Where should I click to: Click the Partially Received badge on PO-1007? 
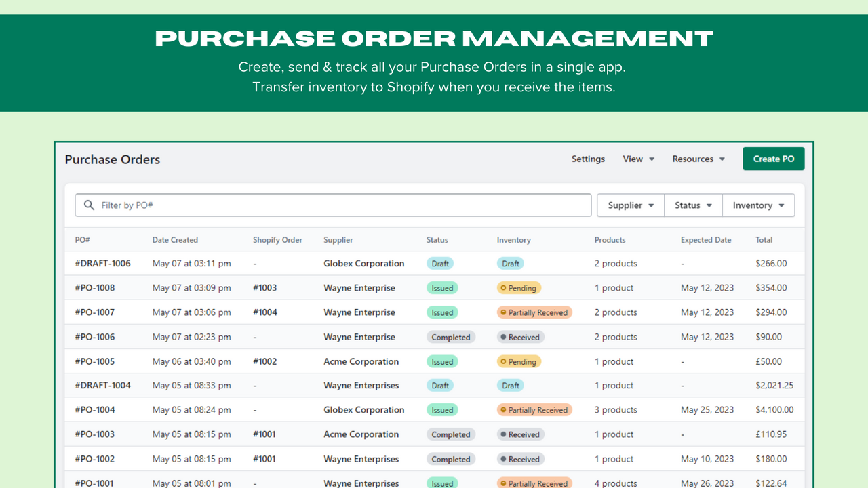pos(534,312)
